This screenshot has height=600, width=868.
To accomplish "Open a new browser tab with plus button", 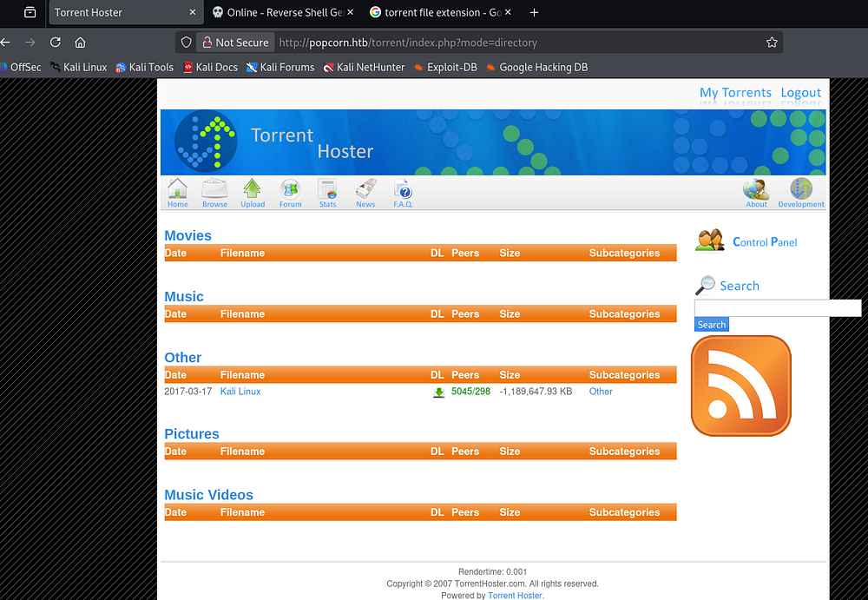I will point(534,13).
